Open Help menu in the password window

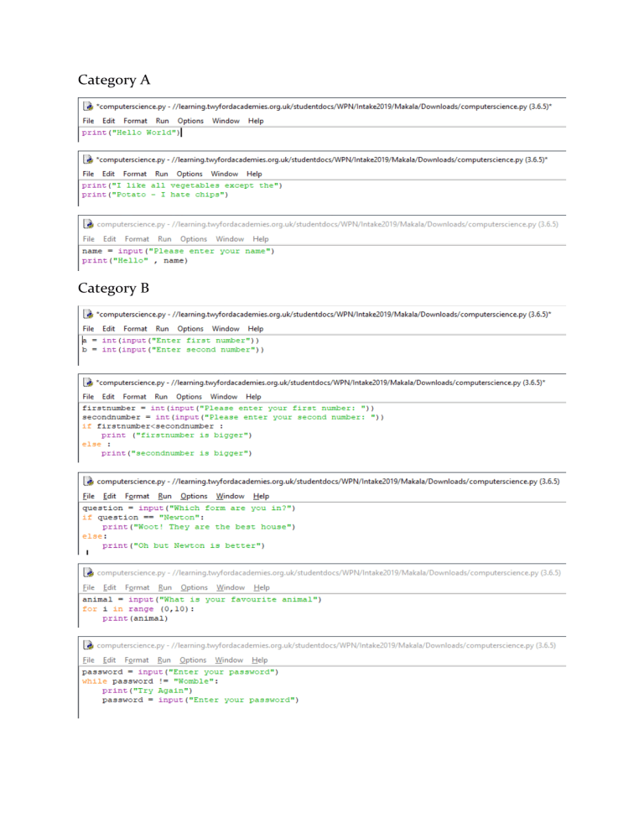click(x=259, y=660)
